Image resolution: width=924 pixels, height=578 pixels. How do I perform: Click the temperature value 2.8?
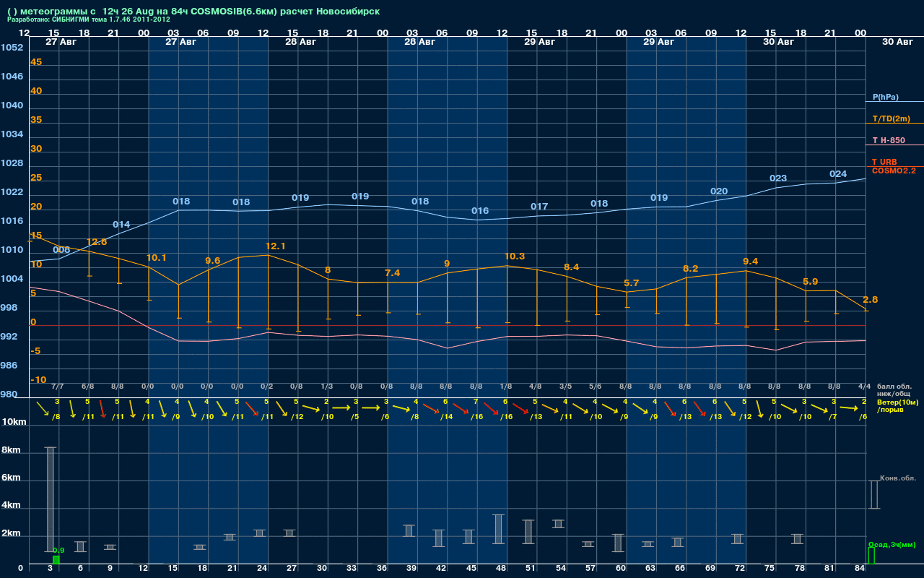871,300
